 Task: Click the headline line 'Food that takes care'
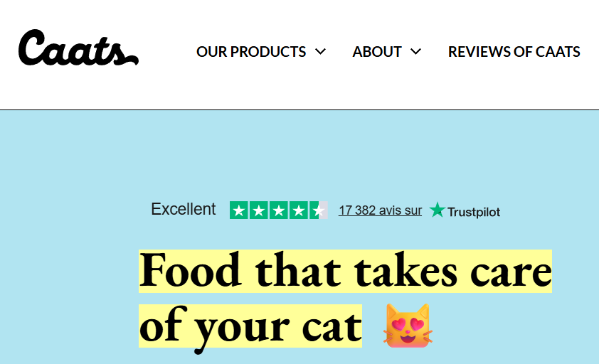[345, 271]
